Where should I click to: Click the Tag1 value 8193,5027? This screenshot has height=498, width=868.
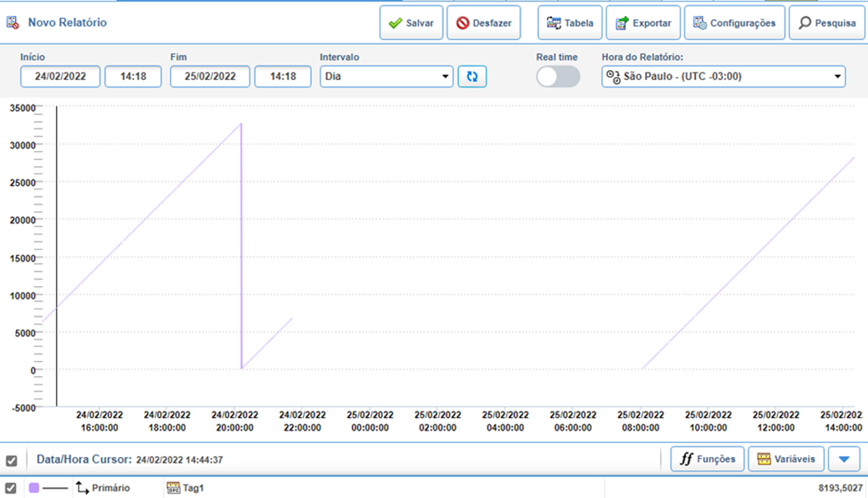pos(840,488)
